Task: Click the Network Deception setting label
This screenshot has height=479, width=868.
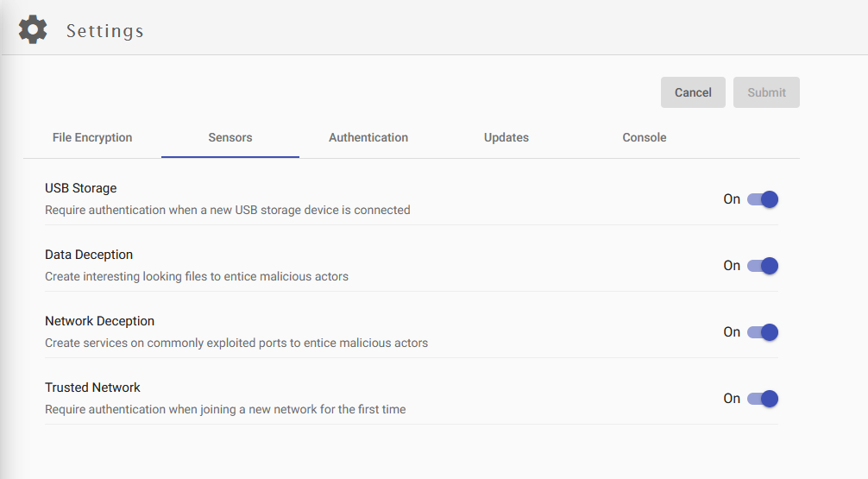Action: [99, 321]
